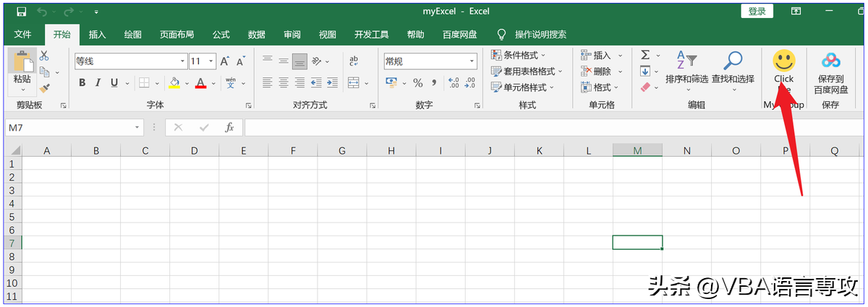Click the Sign in (登录) button
The width and height of the screenshot is (868, 307).
point(757,11)
